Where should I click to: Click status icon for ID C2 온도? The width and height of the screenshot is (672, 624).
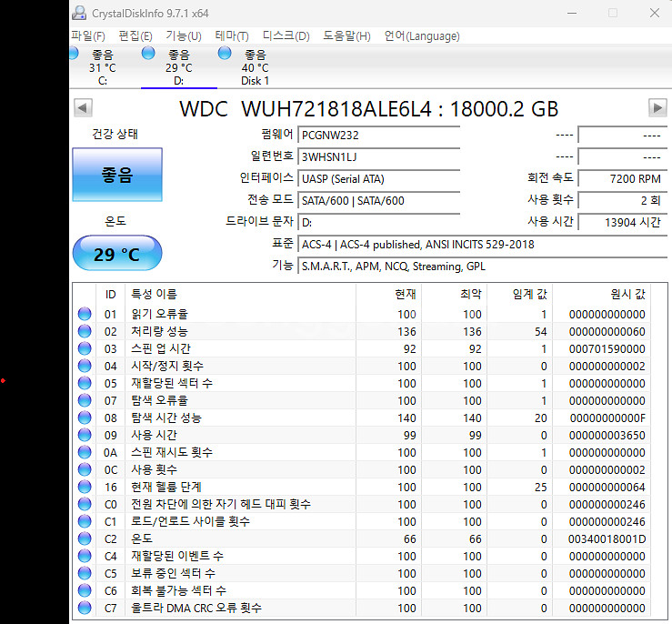pyautogui.click(x=85, y=538)
